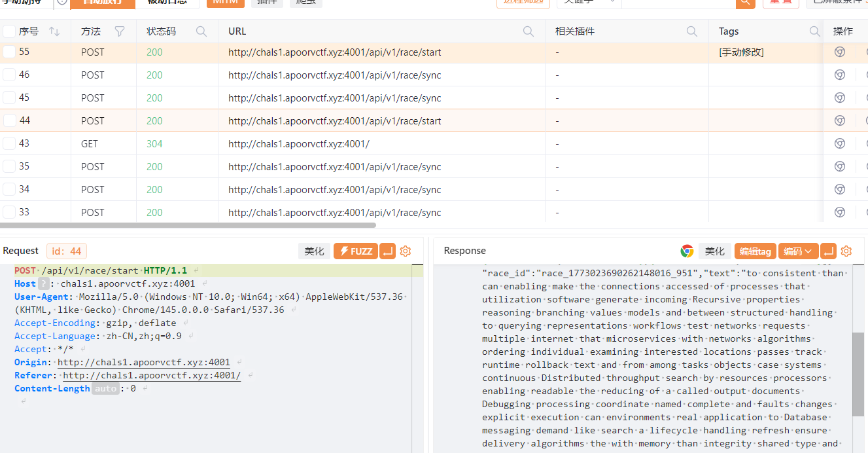Select the checkbox for row 43
Screen dimensions: 868x453
pos(9,143)
